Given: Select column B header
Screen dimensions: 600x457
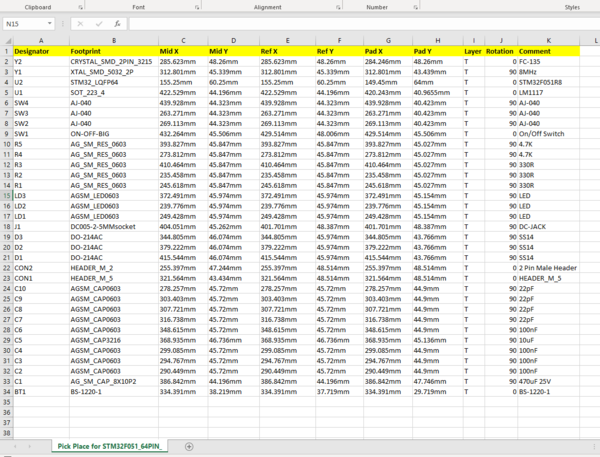Looking at the screenshot, I should click(x=114, y=41).
